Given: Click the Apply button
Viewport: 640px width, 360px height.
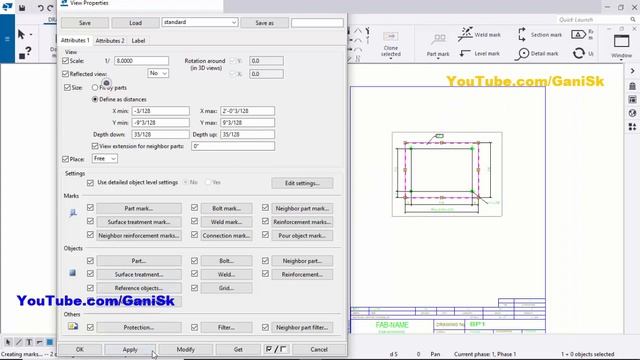Looking at the screenshot, I should tap(130, 349).
